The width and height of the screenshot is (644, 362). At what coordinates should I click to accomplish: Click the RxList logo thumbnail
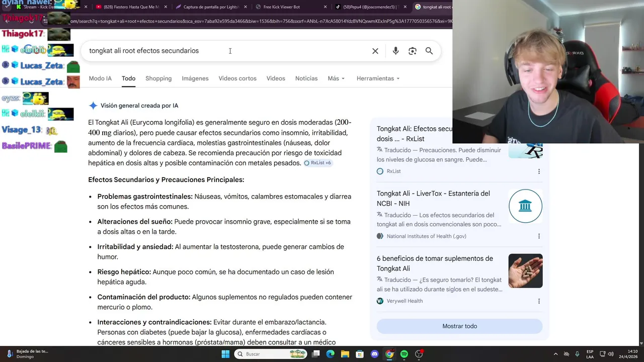click(525, 151)
